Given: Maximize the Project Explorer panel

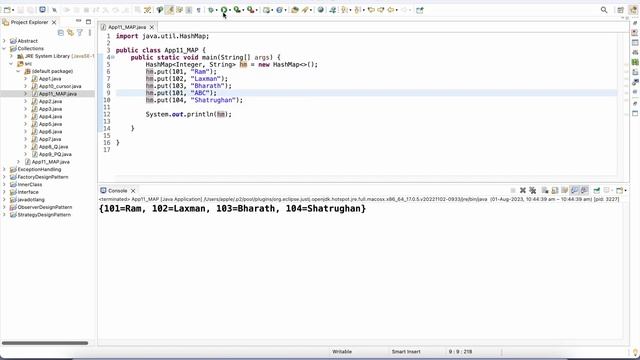Looking at the screenshot, I should coord(88,22).
